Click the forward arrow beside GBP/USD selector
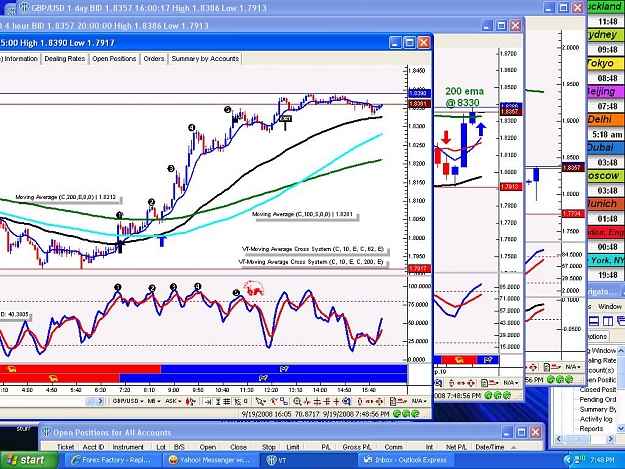The height and width of the screenshot is (469, 625). pos(100,401)
